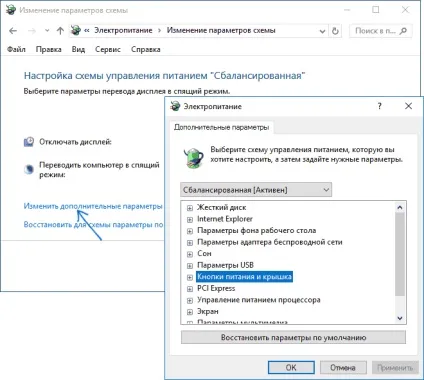The width and height of the screenshot is (424, 380).
Task: Open the address bar history dropdown arrow
Action: (322, 31)
